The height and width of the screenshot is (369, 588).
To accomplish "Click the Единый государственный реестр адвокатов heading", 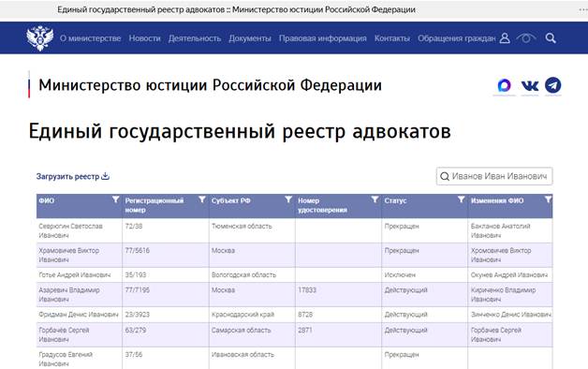I will tap(240, 132).
